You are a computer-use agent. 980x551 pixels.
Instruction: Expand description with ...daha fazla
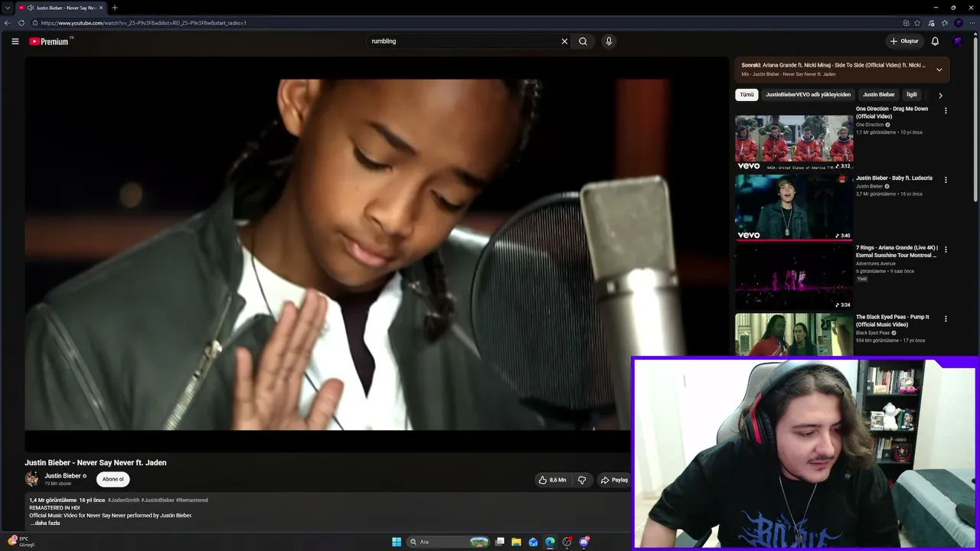(45, 523)
